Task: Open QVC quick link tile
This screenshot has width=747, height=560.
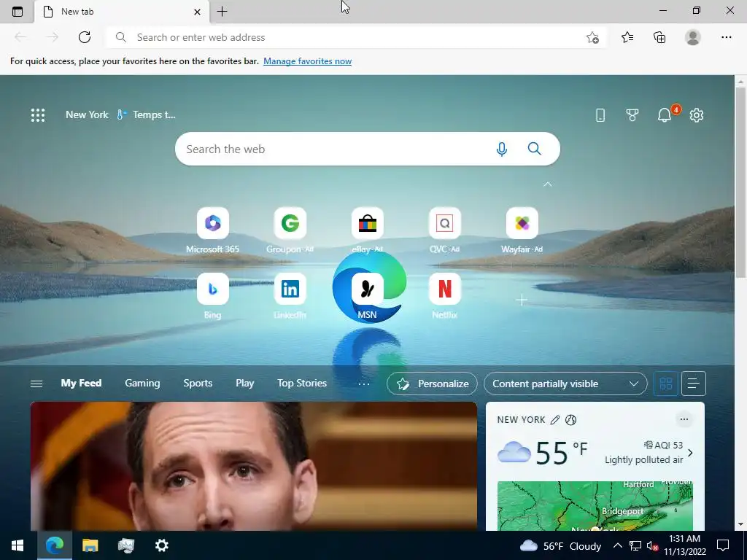Action: pos(444,230)
